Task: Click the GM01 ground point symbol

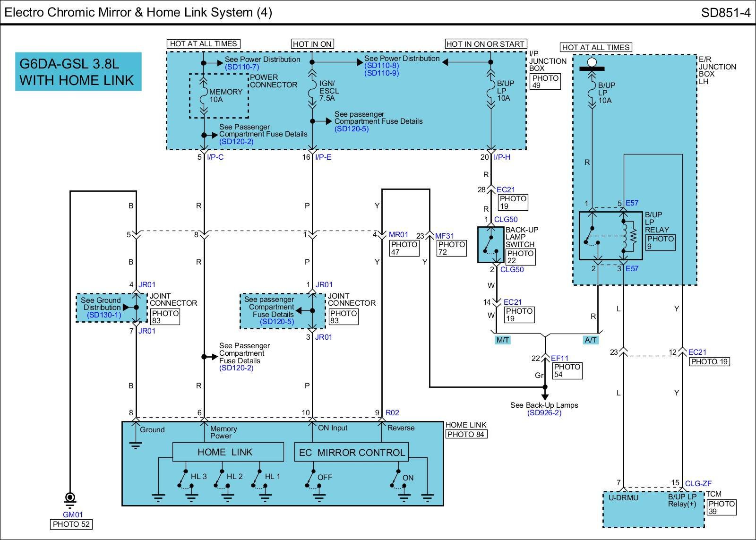Action: 70,497
